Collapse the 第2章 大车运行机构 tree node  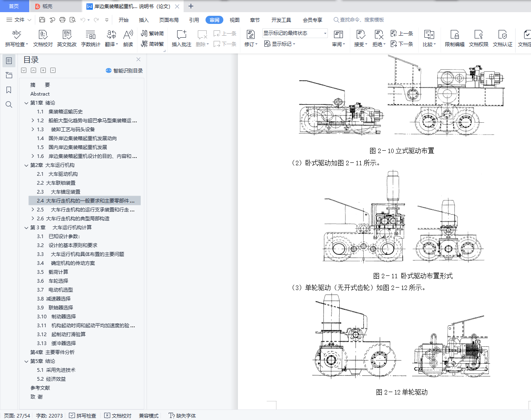(x=26, y=165)
